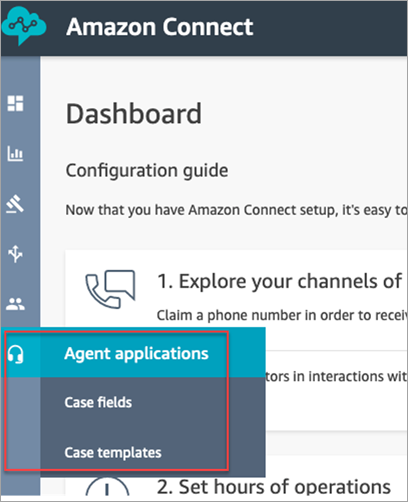This screenshot has height=502, width=408.
Task: Select the gavel rules icon in sidebar
Action: tap(16, 204)
